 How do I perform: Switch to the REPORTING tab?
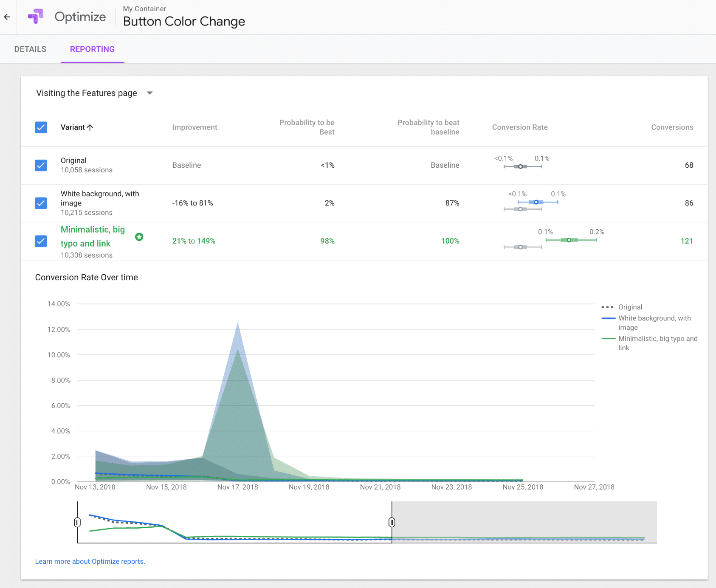92,49
